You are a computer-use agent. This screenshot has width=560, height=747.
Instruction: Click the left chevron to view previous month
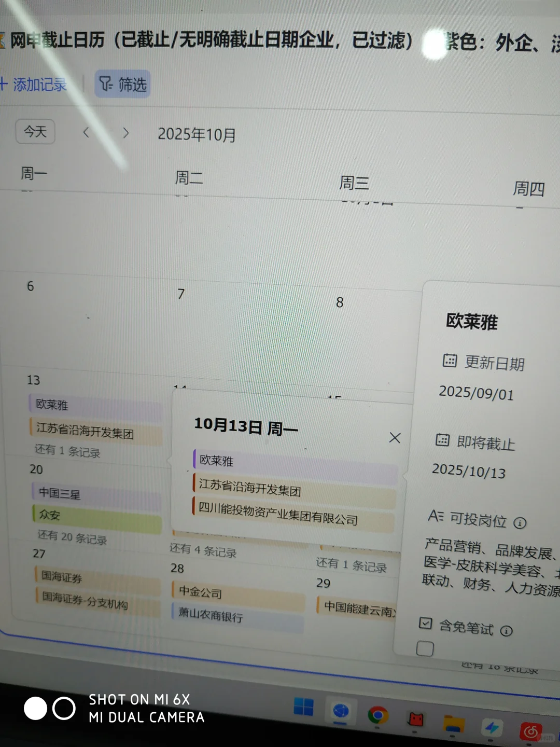(86, 132)
